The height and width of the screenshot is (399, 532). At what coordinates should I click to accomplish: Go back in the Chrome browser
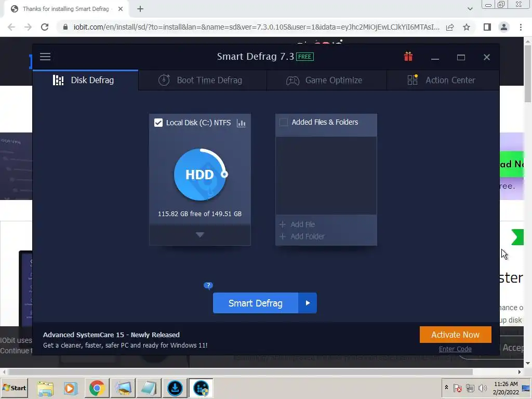[11, 27]
